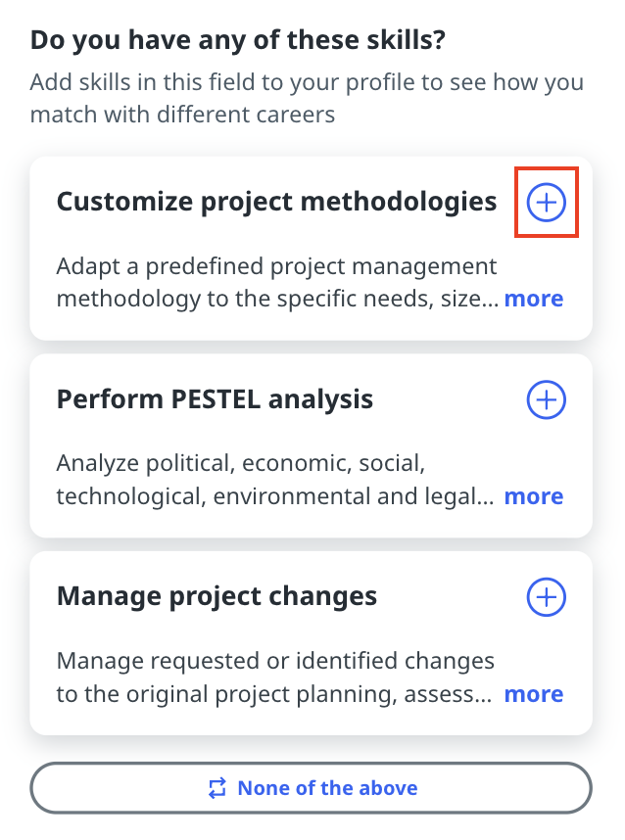The width and height of the screenshot is (625, 840).
Task: Click the 'Manage requested or identified changes' line
Action: point(274,661)
